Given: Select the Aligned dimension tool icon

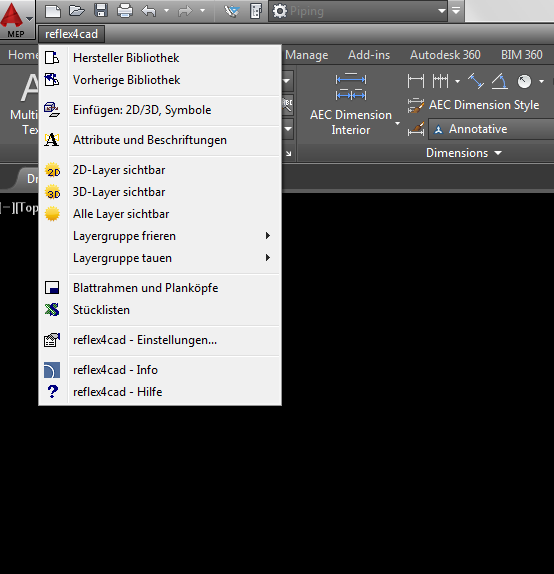Looking at the screenshot, I should click(x=476, y=81).
